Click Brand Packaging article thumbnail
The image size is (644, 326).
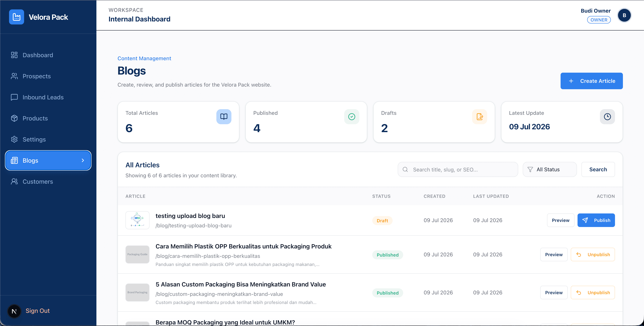(137, 292)
